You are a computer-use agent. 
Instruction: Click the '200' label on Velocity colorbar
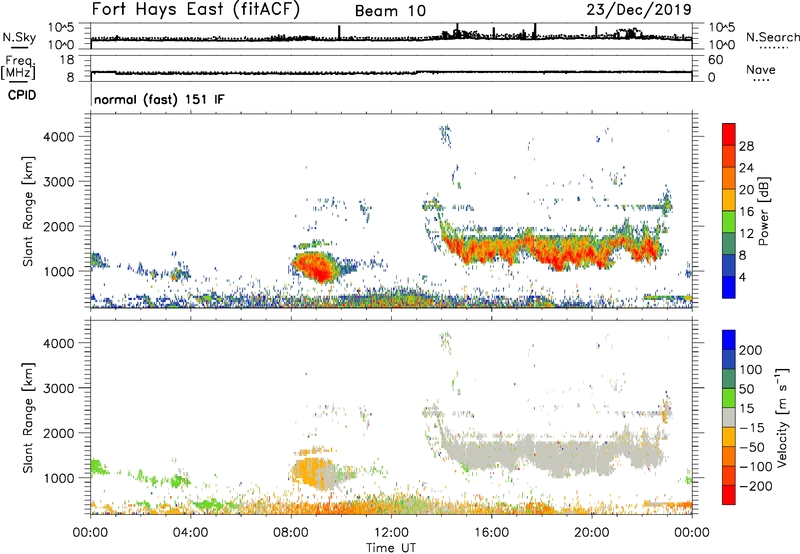751,350
